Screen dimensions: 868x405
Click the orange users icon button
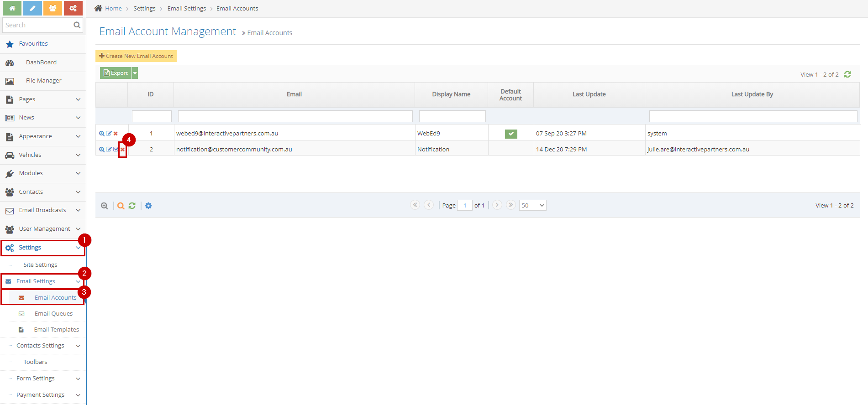[53, 8]
